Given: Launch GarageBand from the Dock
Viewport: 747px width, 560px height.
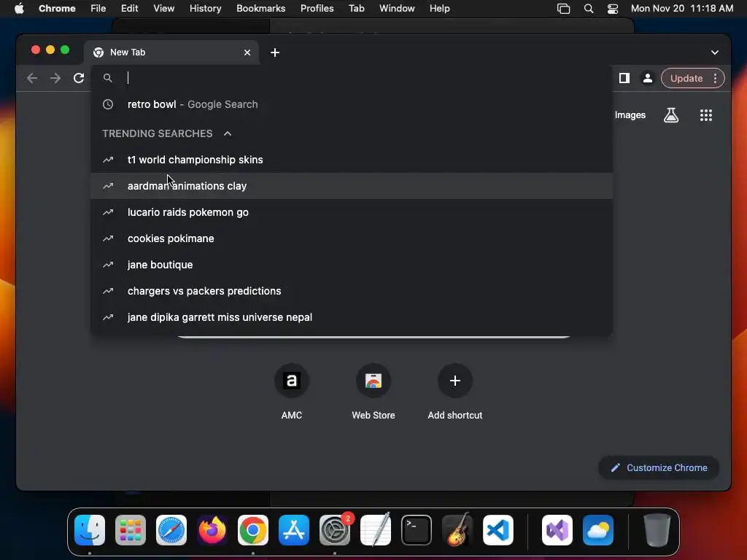Looking at the screenshot, I should 457,530.
